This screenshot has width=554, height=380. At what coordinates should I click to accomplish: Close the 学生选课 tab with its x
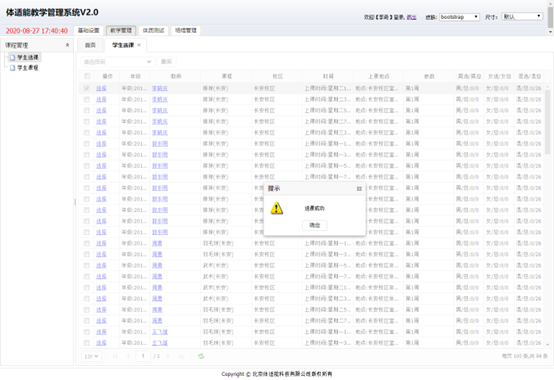[139, 45]
